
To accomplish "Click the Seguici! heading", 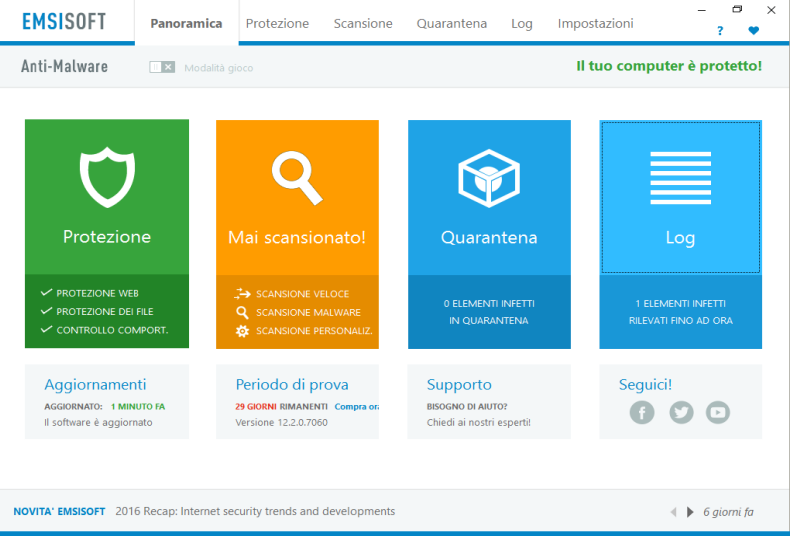I will click(x=645, y=384).
